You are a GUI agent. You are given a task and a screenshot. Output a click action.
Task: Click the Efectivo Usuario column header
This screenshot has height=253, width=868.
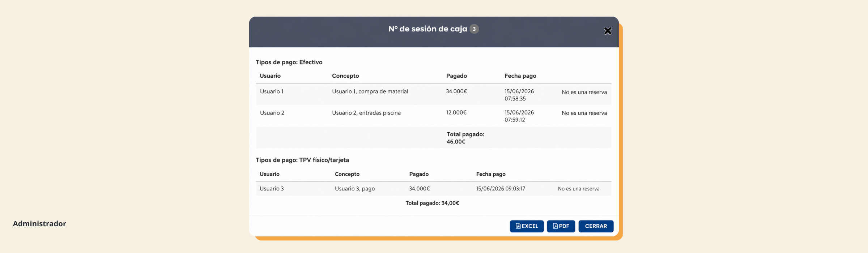tap(270, 76)
